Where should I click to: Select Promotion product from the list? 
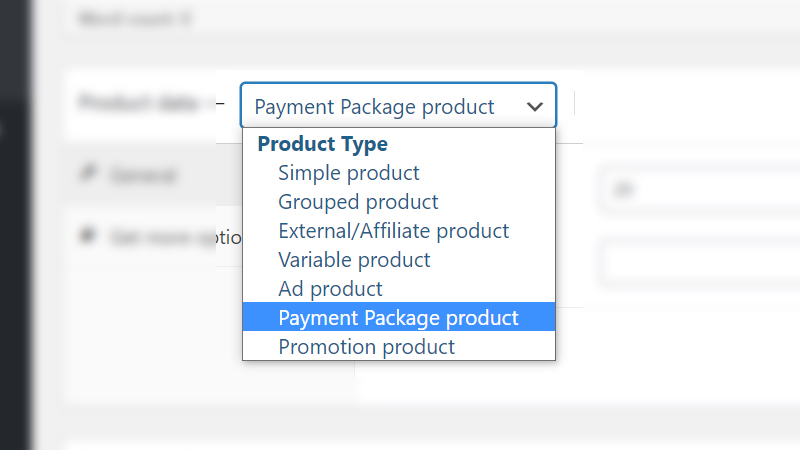point(366,347)
